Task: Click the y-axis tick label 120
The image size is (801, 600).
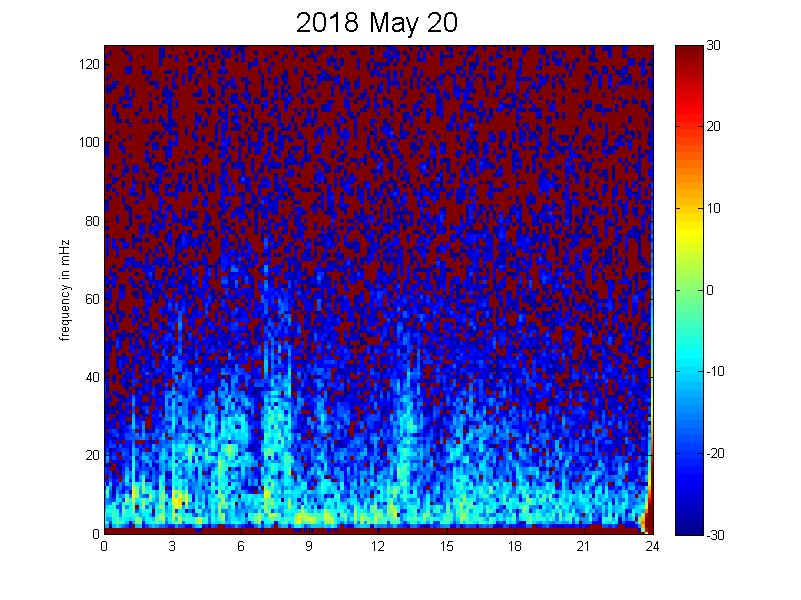Action: pyautogui.click(x=89, y=64)
